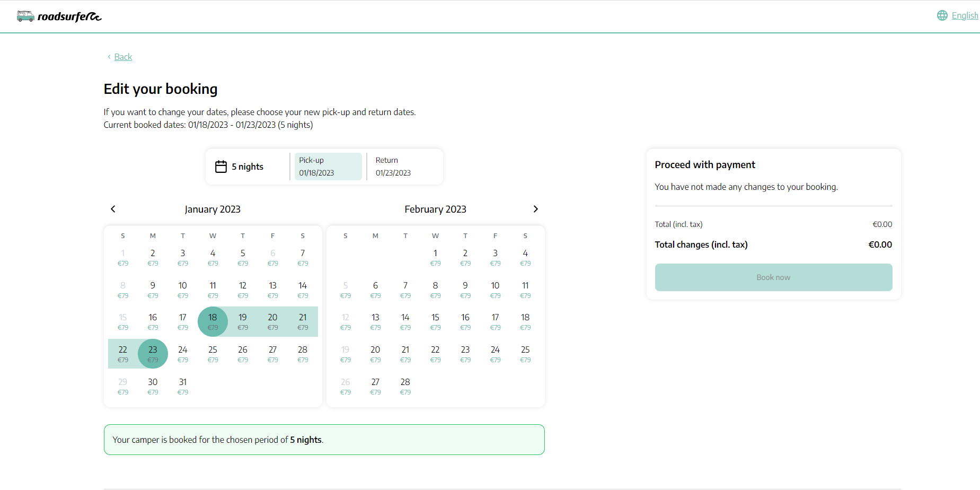Select February 14 in the calendar
Viewport: 980px width, 490px height.
(405, 321)
